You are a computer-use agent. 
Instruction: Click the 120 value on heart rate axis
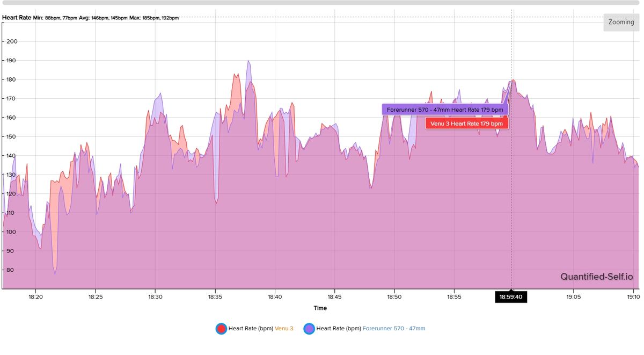coord(11,194)
